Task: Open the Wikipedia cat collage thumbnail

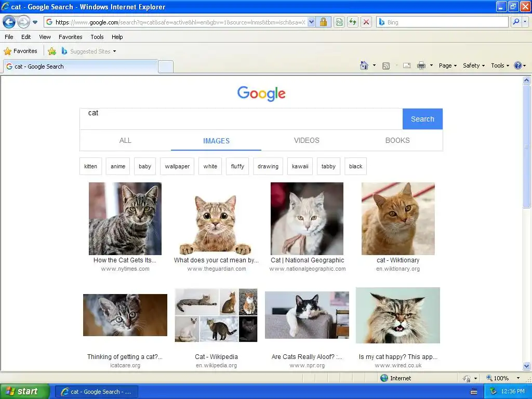Action: point(216,315)
